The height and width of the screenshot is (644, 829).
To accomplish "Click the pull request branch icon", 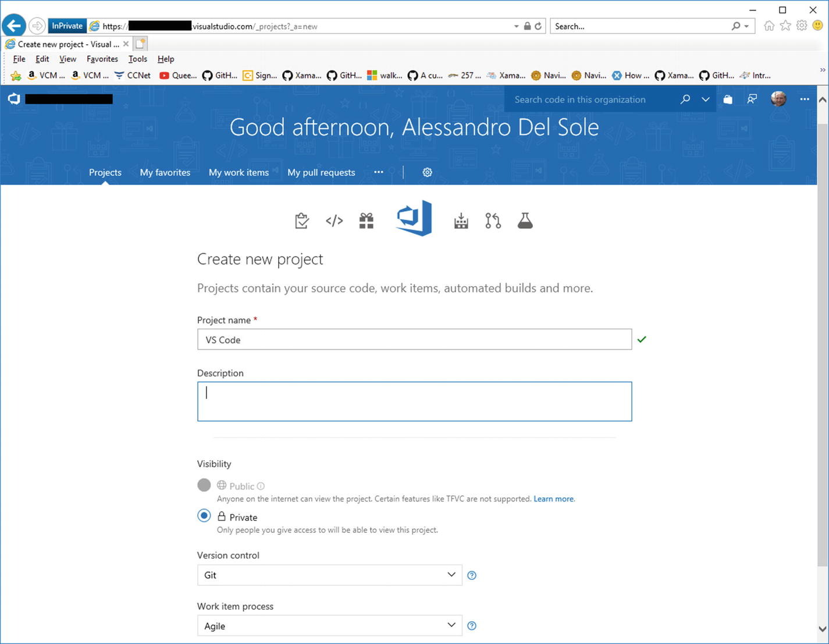I will click(x=493, y=221).
